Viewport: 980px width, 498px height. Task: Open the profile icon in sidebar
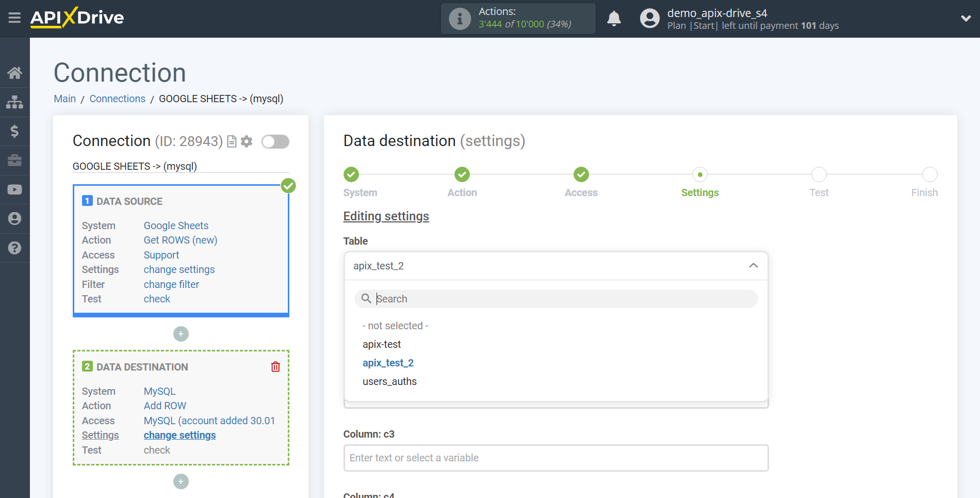14,219
